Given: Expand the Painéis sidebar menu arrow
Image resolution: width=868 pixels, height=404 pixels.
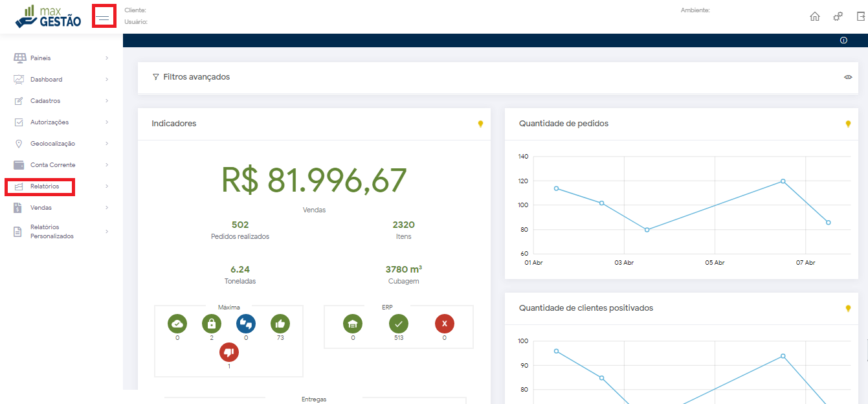Looking at the screenshot, I should [x=107, y=58].
